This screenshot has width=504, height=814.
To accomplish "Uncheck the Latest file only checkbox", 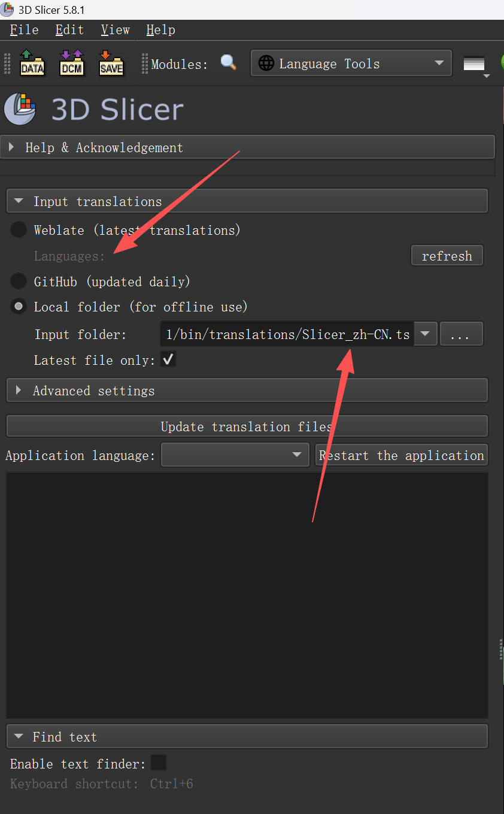I will 168,360.
